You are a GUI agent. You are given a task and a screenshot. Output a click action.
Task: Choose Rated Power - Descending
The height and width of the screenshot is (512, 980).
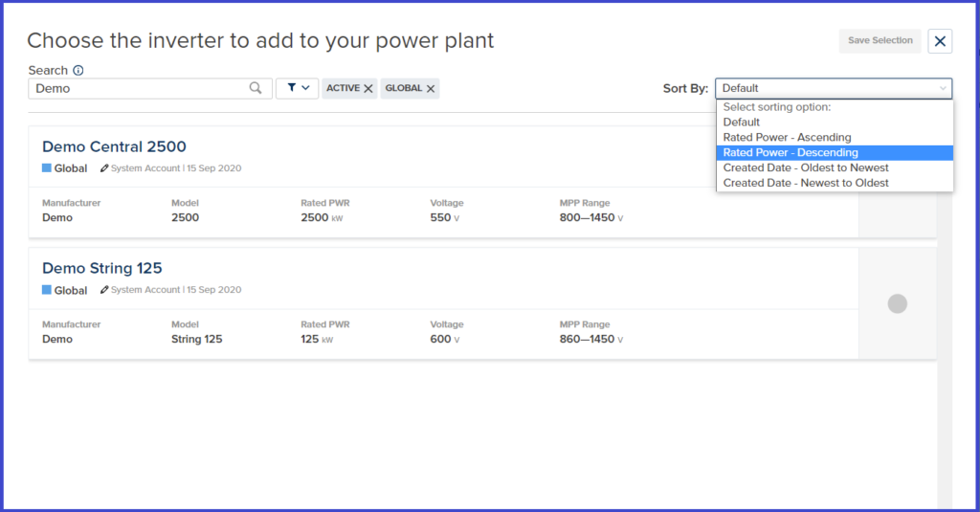(x=835, y=152)
